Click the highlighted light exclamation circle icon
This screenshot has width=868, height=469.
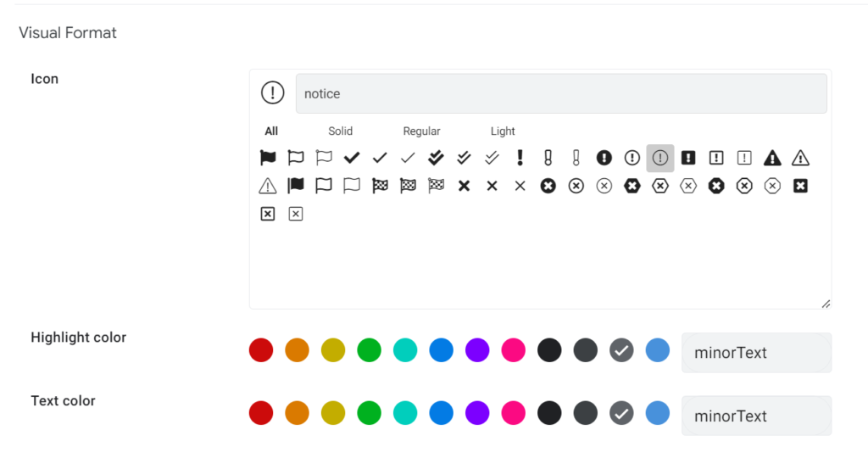click(x=660, y=158)
